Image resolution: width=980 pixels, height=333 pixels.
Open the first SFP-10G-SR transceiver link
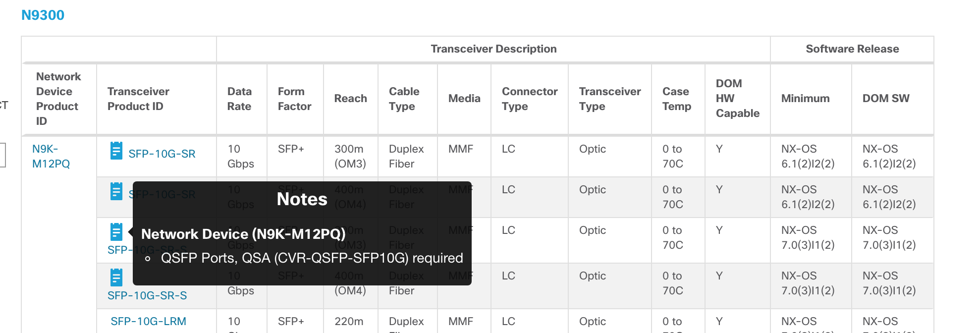[x=162, y=153]
